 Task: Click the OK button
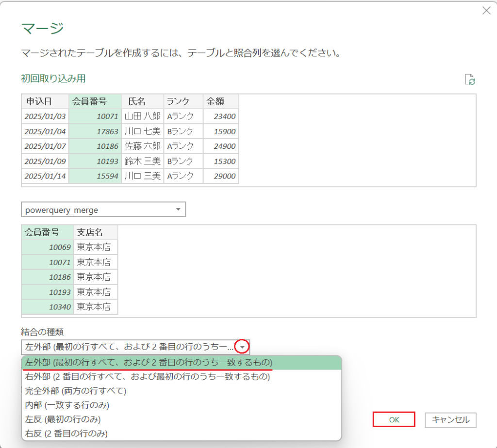click(394, 419)
